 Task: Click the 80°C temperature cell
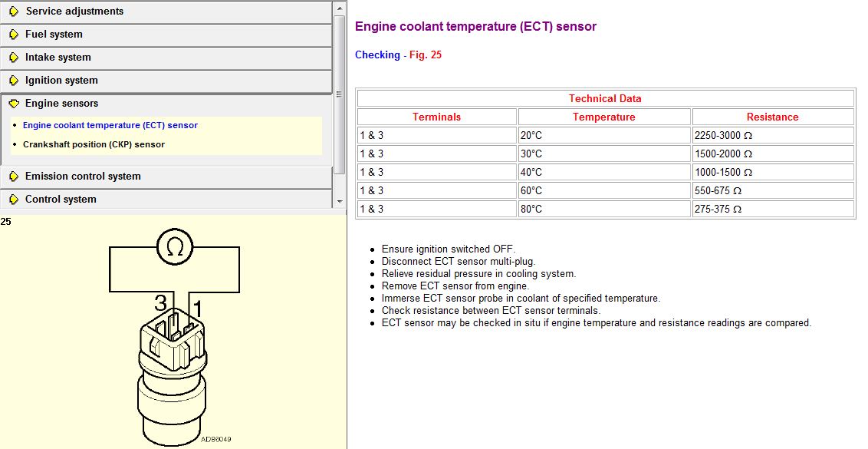[604, 209]
